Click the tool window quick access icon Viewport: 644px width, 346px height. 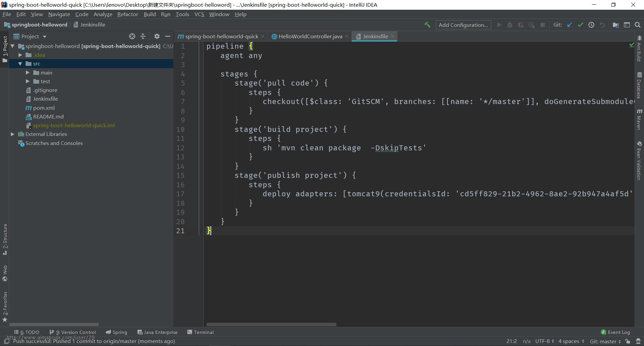[x=6, y=341]
